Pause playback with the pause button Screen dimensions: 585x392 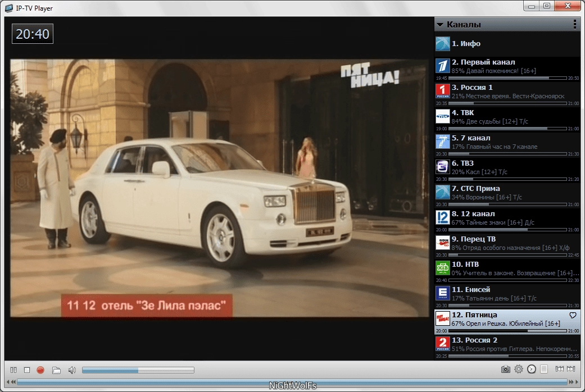[x=14, y=370]
